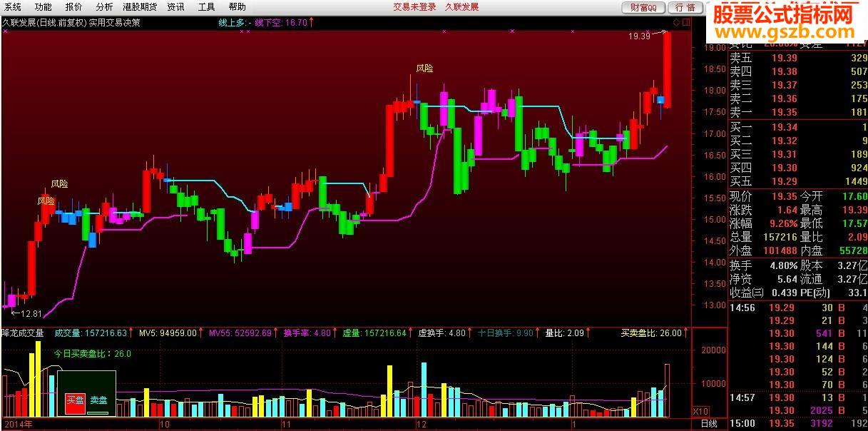Click the 12.81 low price label
This screenshot has width=868, height=431.
pyautogui.click(x=31, y=313)
